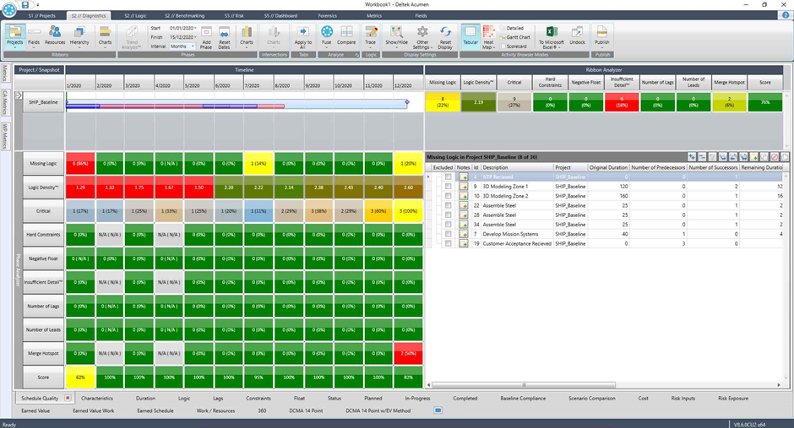
Task: Open DCMA 14 Point metric tab
Action: point(306,411)
